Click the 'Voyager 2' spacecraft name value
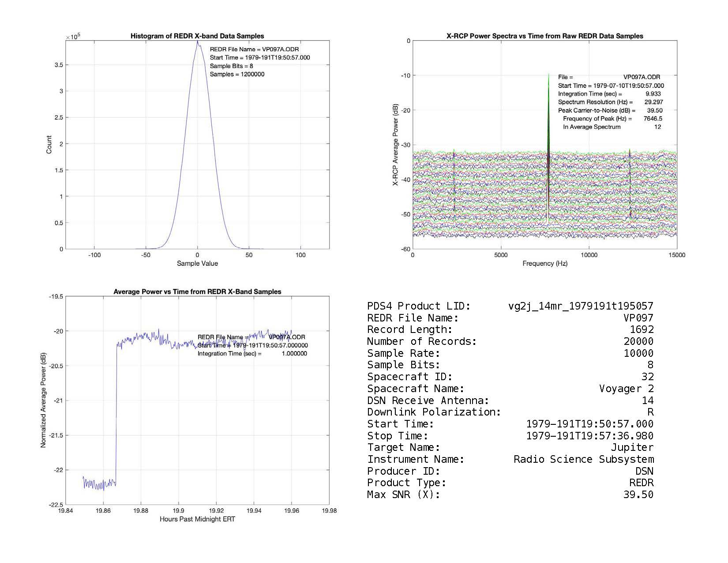The width and height of the screenshot is (728, 563). click(x=626, y=389)
